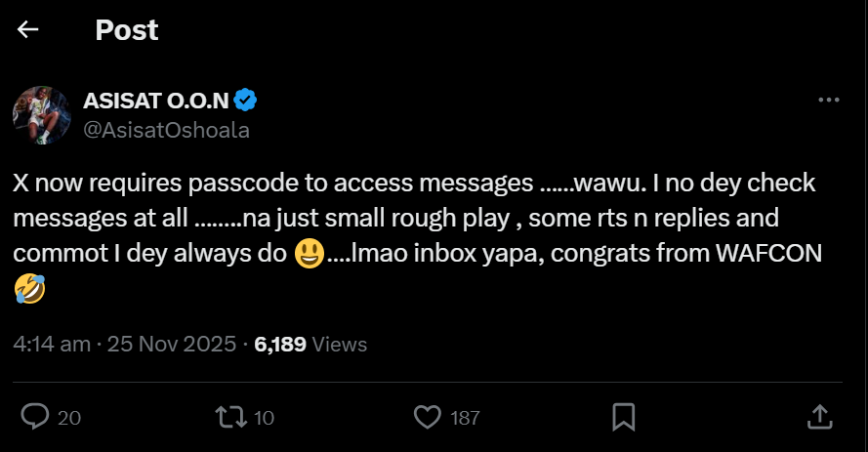Open the ASISAT O.O.N display name
Viewport: 868px width, 452px height.
tap(156, 101)
